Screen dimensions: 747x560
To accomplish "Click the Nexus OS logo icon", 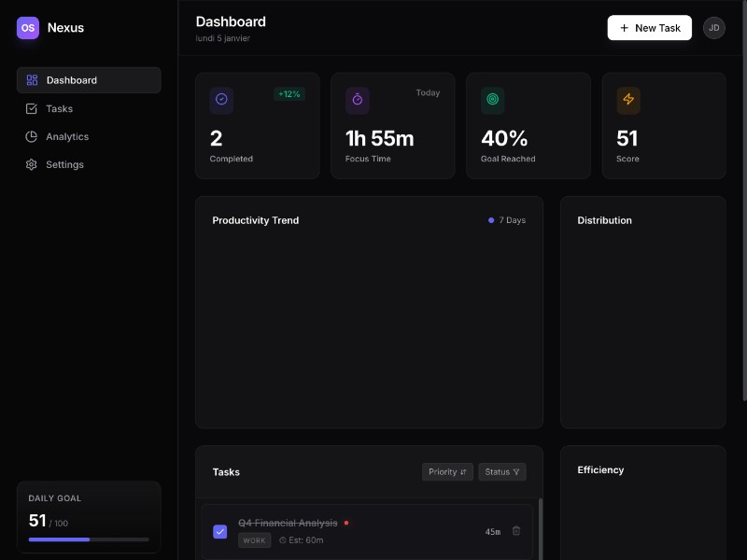I will (28, 28).
